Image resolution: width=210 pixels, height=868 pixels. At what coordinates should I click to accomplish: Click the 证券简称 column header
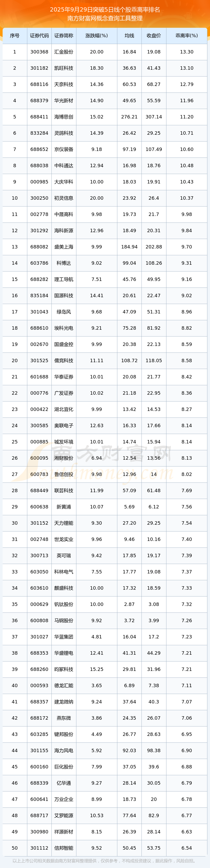coord(64,36)
